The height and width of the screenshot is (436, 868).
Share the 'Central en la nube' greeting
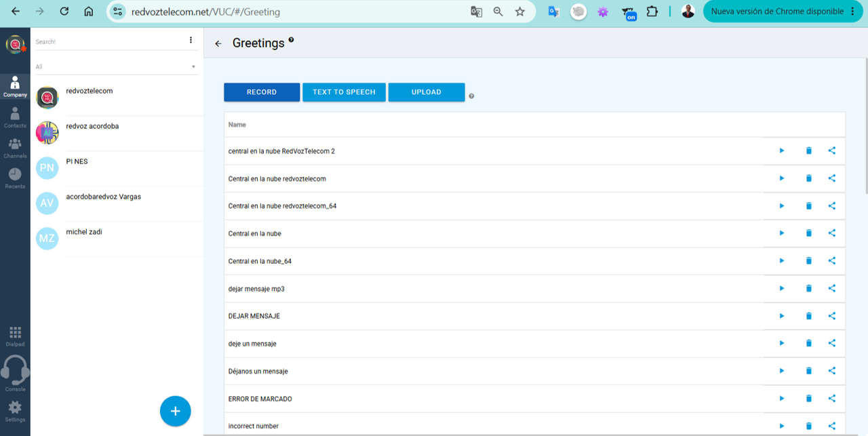832,233
